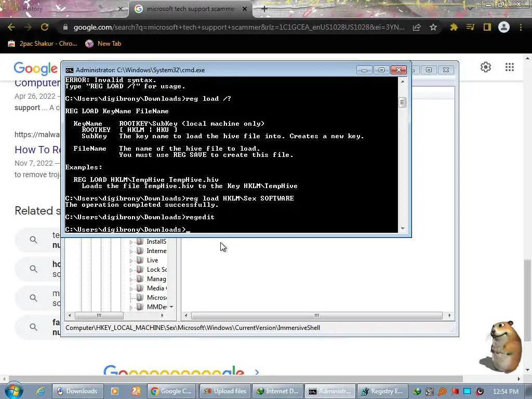The image size is (532, 399).
Task: Switch to Internet D... taskbar button
Action: [277, 391]
